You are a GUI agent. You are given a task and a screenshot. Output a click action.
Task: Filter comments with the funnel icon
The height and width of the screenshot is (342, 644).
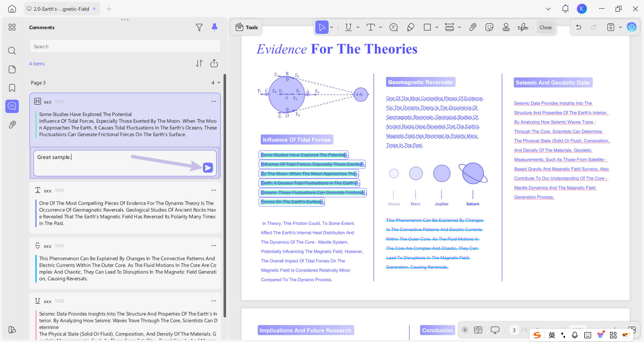199,27
